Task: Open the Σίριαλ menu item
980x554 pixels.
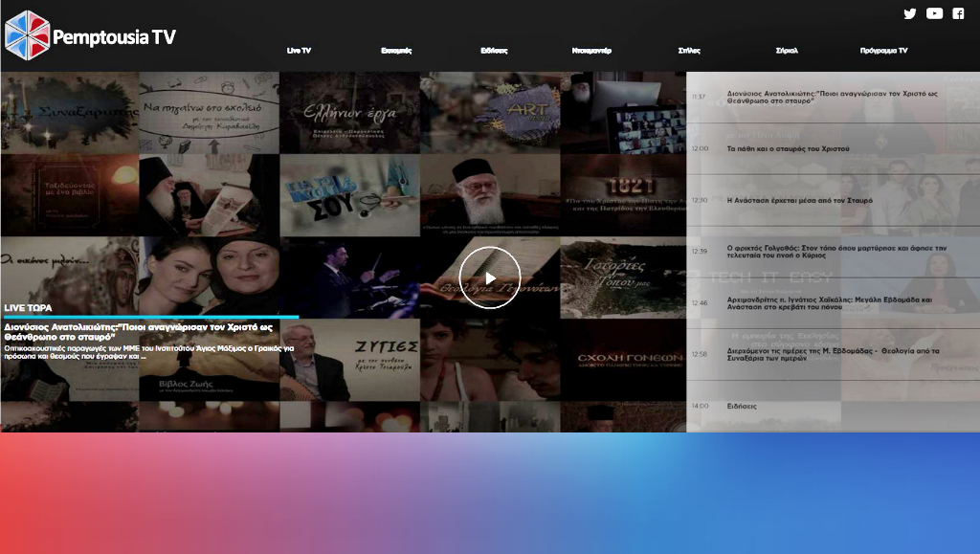Action: pyautogui.click(x=787, y=51)
